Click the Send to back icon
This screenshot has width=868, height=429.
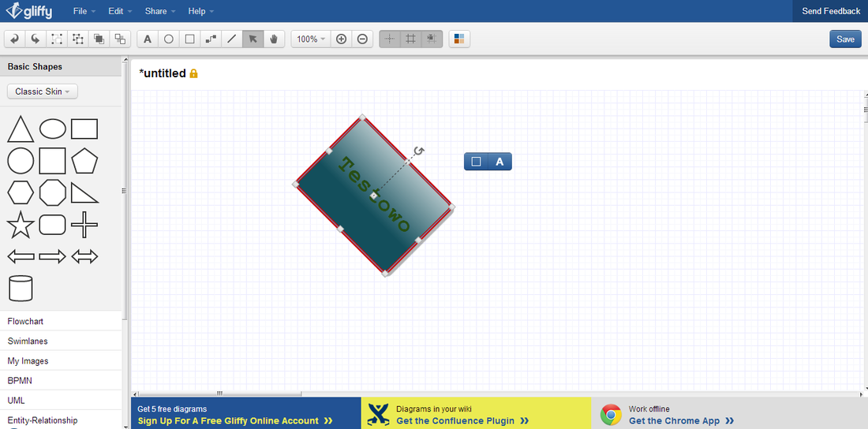tap(120, 39)
